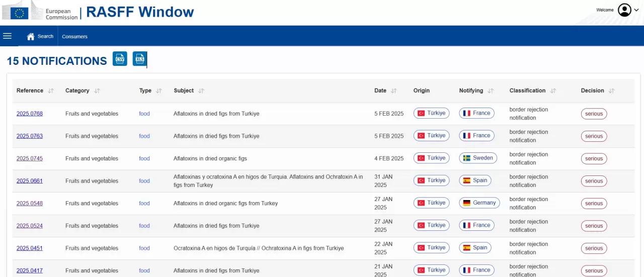
Task: Click the Welcome text near avatar
Action: coord(605,10)
